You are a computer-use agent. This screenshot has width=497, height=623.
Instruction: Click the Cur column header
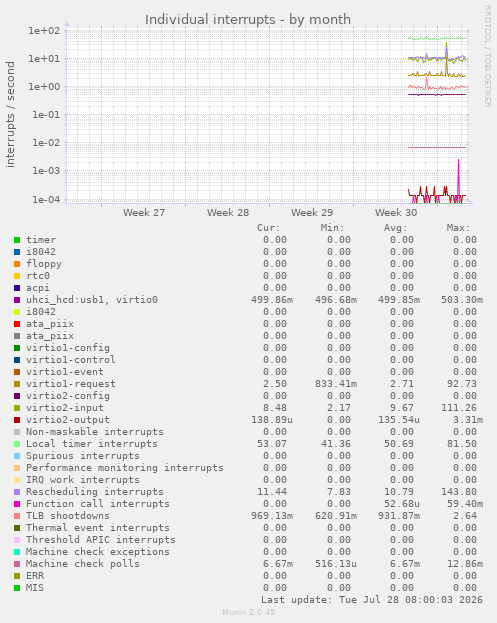269,228
